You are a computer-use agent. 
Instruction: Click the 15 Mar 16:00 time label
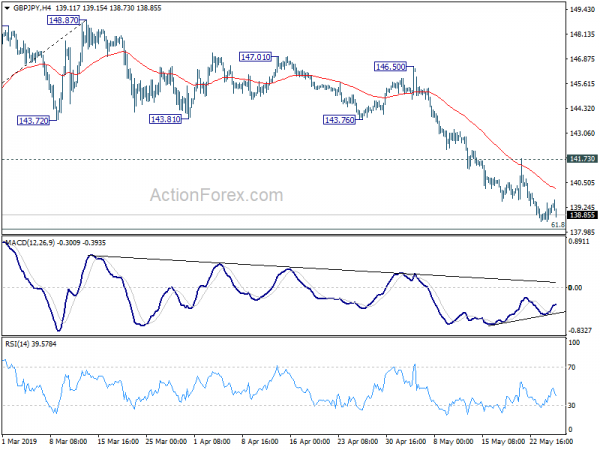[118, 441]
